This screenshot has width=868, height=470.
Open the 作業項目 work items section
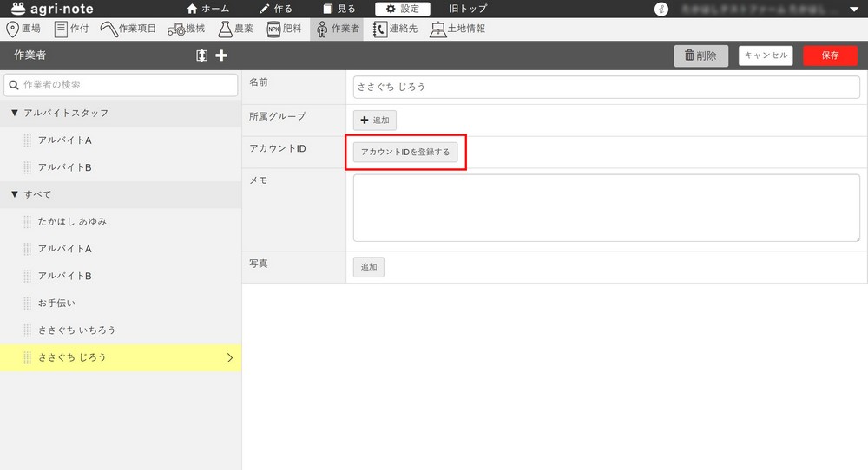pos(128,29)
